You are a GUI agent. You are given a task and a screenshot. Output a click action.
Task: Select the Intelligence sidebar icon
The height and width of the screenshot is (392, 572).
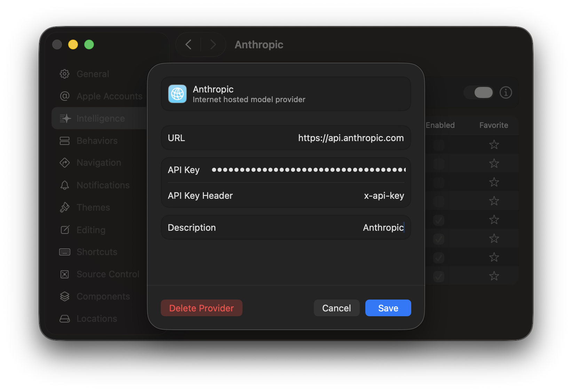point(65,118)
